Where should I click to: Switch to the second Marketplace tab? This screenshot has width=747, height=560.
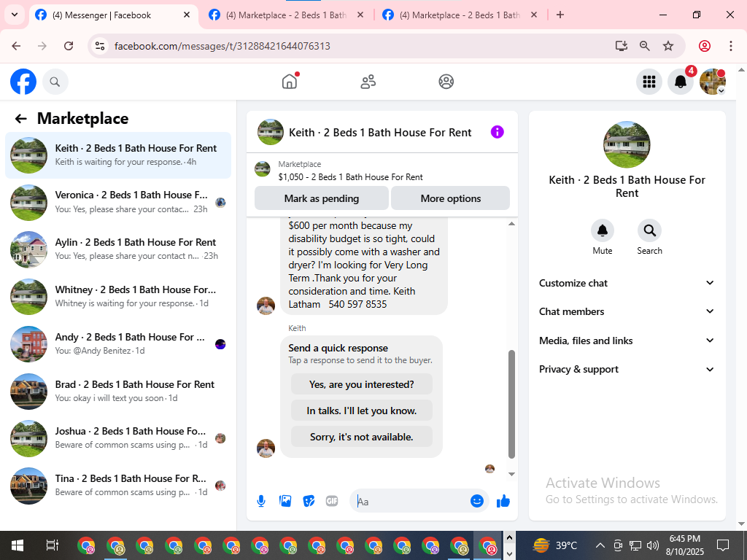[x=286, y=15]
